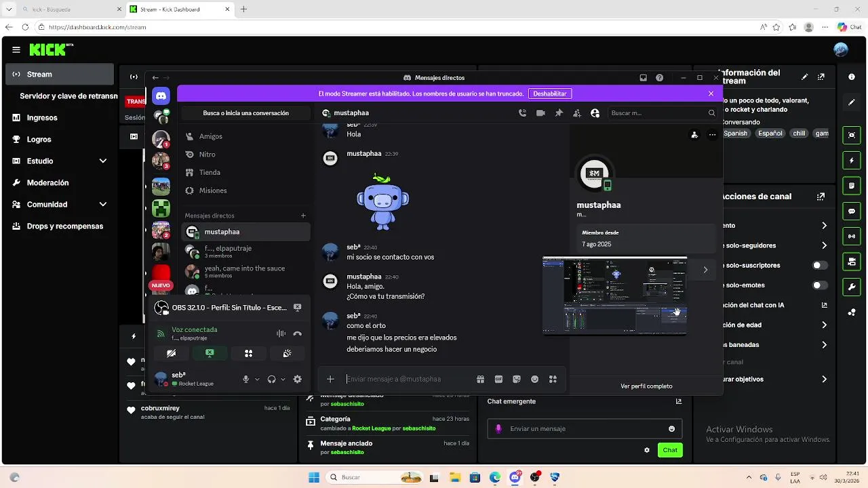Open yeah, came into the sauce group
Viewport: 868px width, 488px height.
tap(246, 271)
